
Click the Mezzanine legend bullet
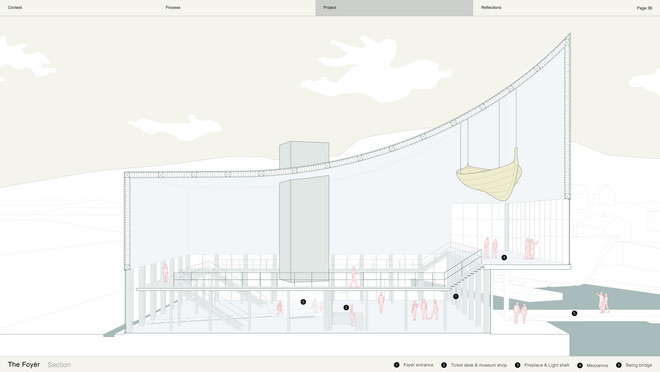[580, 365]
